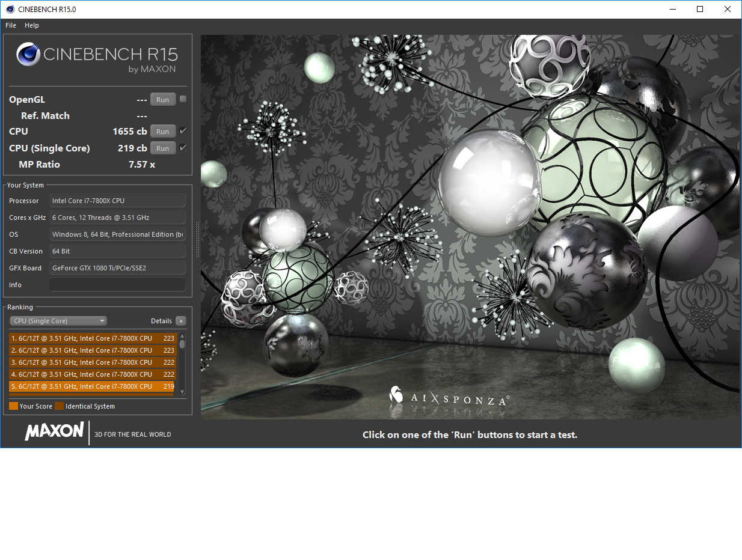742x560 pixels.
Task: Select ranking entry 2 scoring 223
Action: (x=93, y=350)
